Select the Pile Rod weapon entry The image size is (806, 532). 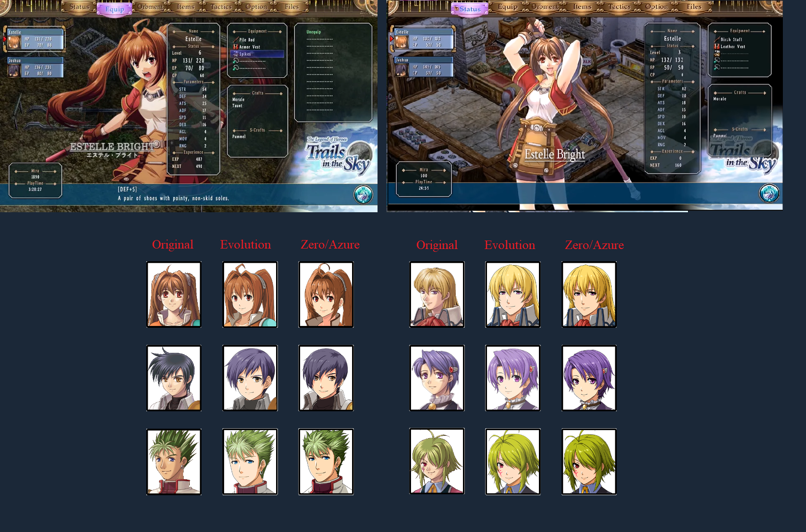click(247, 40)
